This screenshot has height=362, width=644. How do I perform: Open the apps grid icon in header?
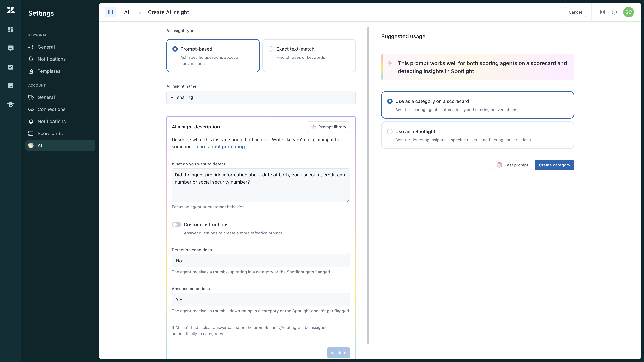(602, 12)
